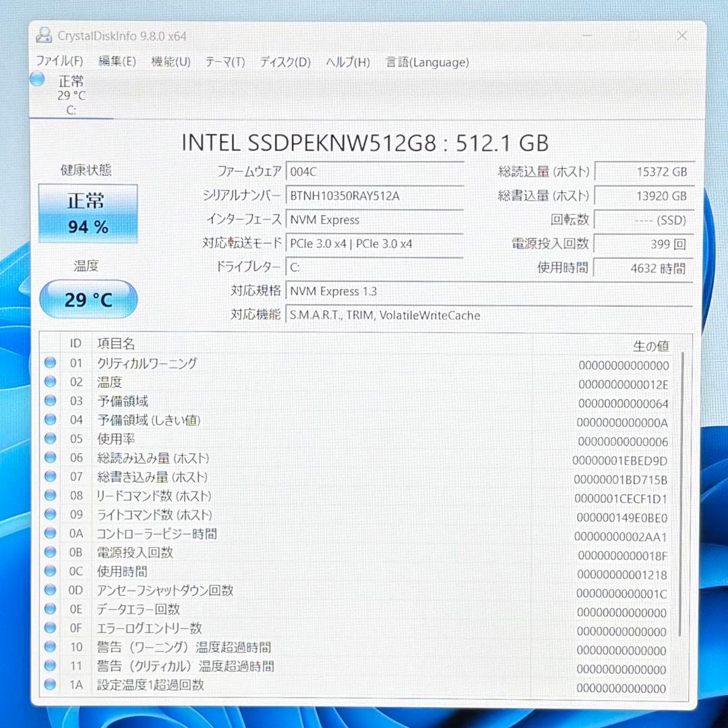
Task: Click raw value 00000149E0BE0
Action: pos(622,518)
